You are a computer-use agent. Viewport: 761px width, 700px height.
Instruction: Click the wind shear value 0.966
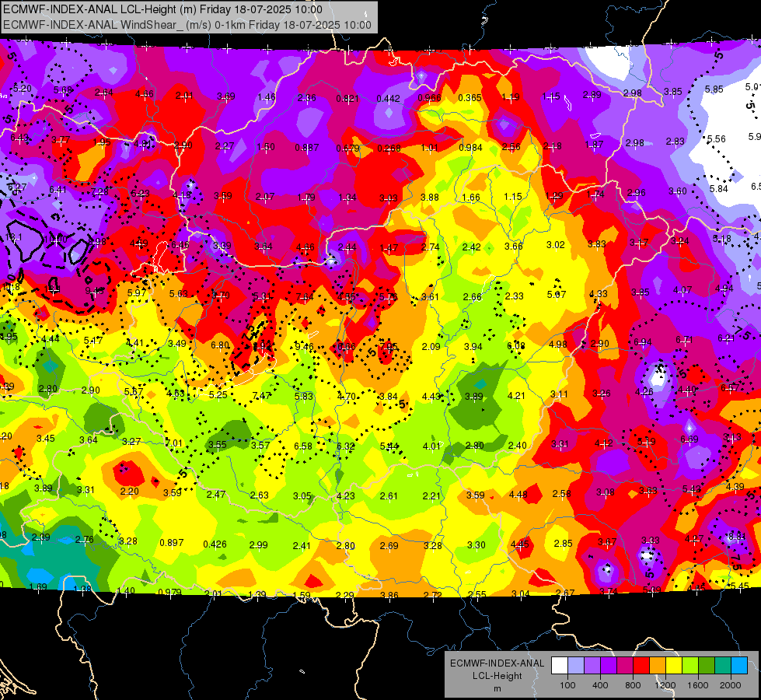tap(430, 98)
